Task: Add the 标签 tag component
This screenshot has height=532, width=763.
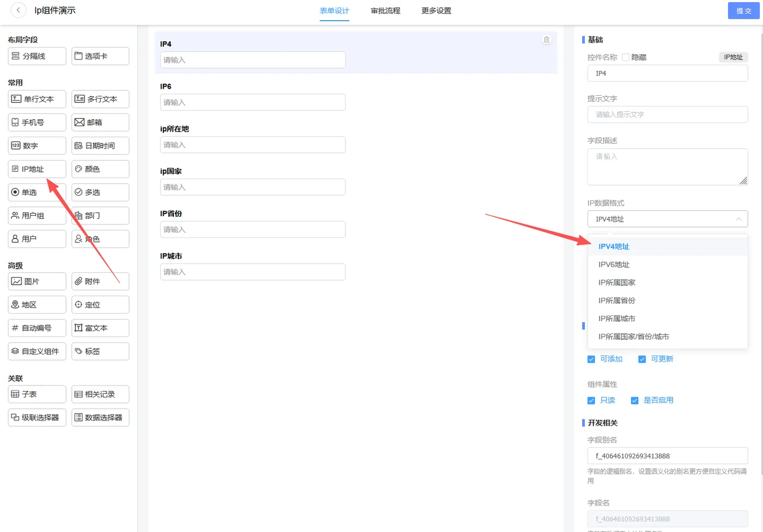Action: (x=100, y=351)
